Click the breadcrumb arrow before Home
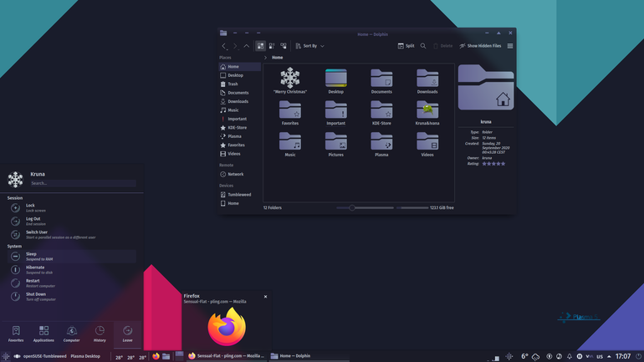 click(x=266, y=58)
